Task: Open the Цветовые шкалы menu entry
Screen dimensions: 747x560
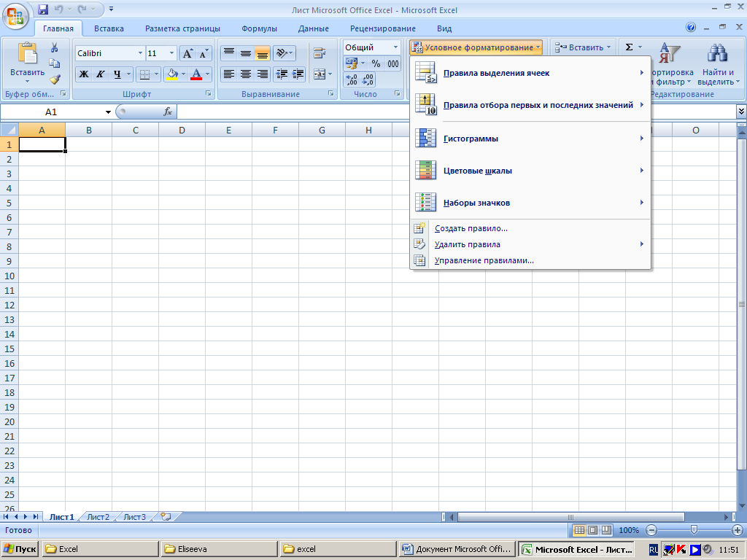Action: tap(530, 171)
